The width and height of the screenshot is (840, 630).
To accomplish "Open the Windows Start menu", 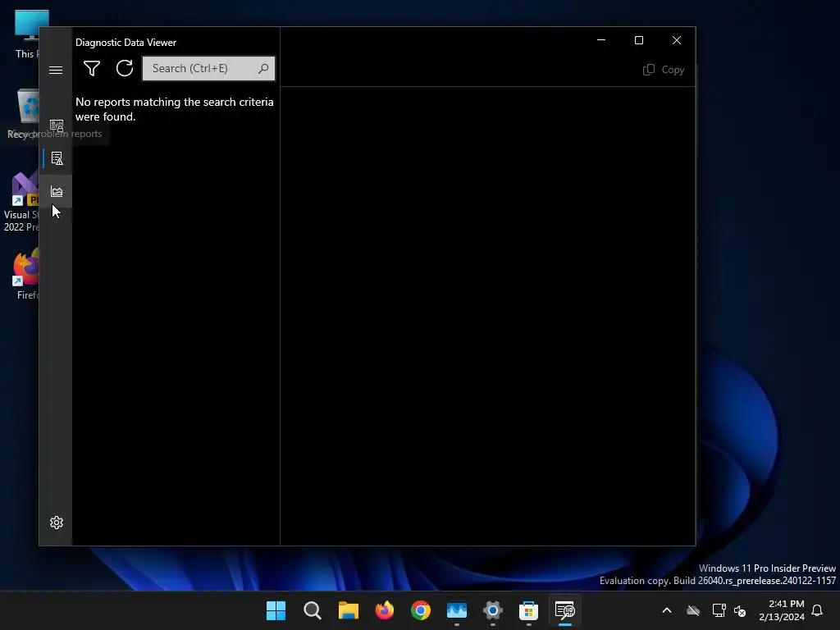I will coord(276,610).
